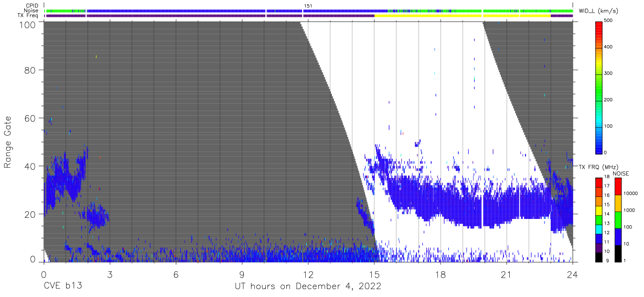Click the 80 tick on Range Gate axis
Screen dimensions: 644x297
(x=29, y=70)
